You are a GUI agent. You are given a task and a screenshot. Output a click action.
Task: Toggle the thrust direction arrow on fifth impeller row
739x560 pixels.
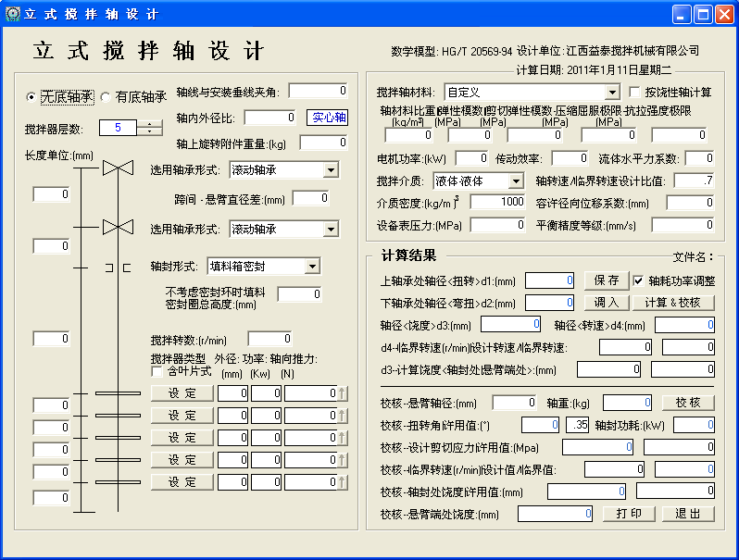coord(343,482)
